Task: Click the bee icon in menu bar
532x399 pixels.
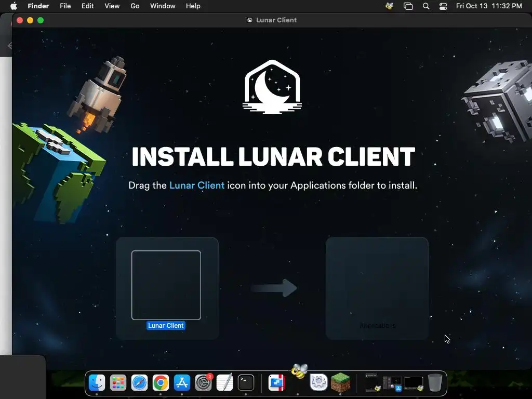Action: tap(390, 6)
